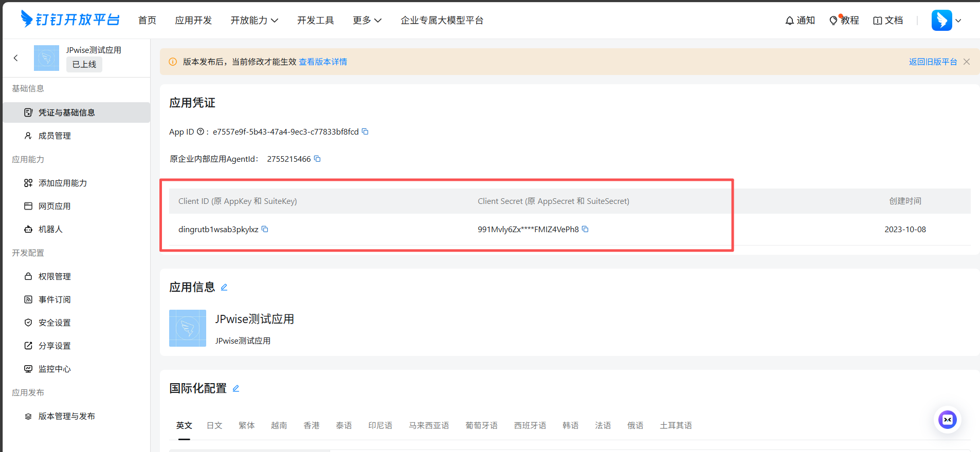Image resolution: width=980 pixels, height=452 pixels.
Task: Expand the 更多 dropdown menu
Action: tap(367, 21)
